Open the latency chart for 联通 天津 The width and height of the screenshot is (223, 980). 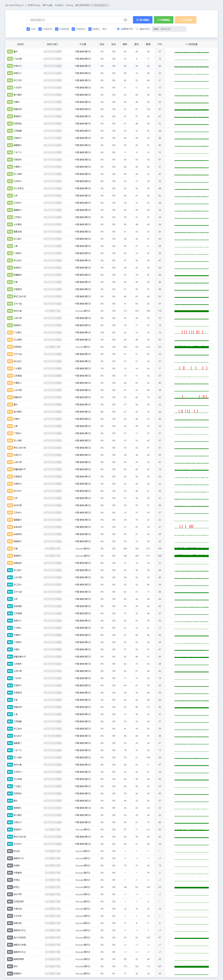[x=191, y=549]
